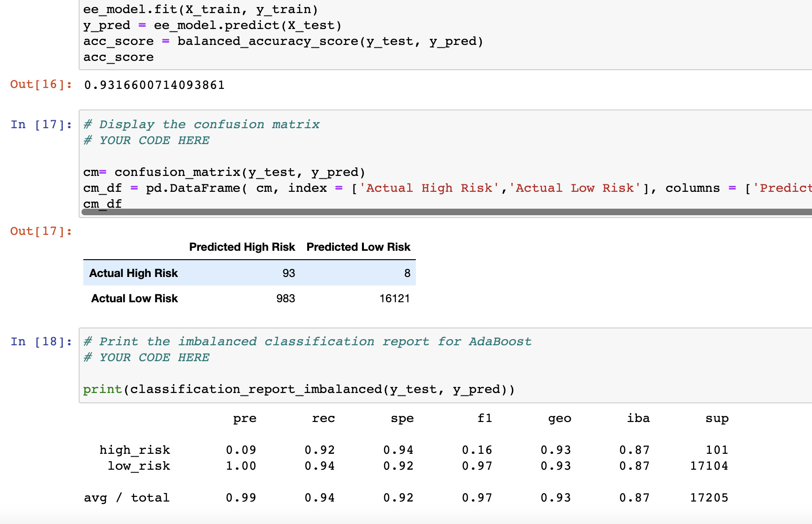Click the y_pred = ee_model.predict(X_test) line
812x524 pixels.
point(213,25)
